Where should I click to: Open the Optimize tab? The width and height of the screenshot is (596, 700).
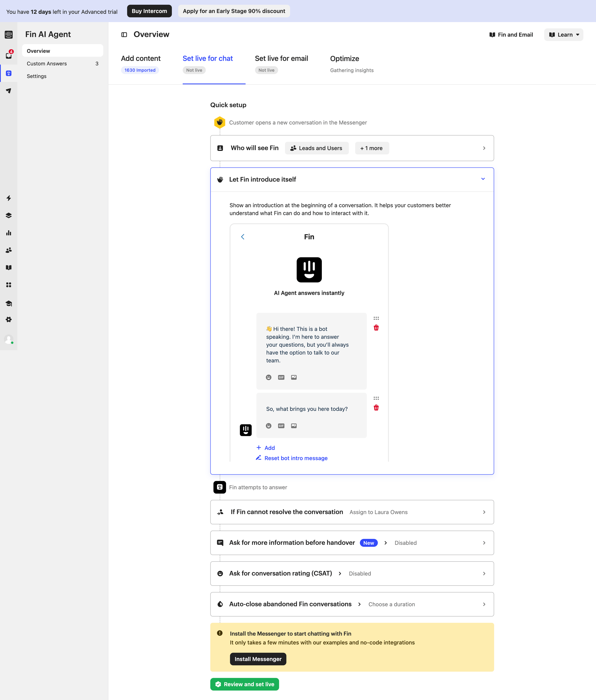352,64
